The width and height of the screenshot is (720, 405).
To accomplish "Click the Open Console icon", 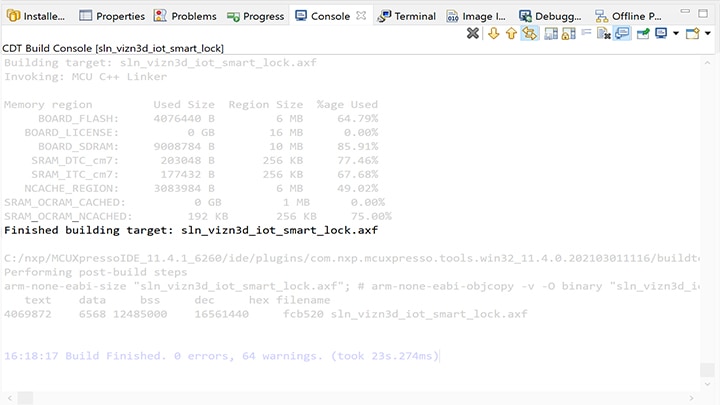I will (x=694, y=34).
